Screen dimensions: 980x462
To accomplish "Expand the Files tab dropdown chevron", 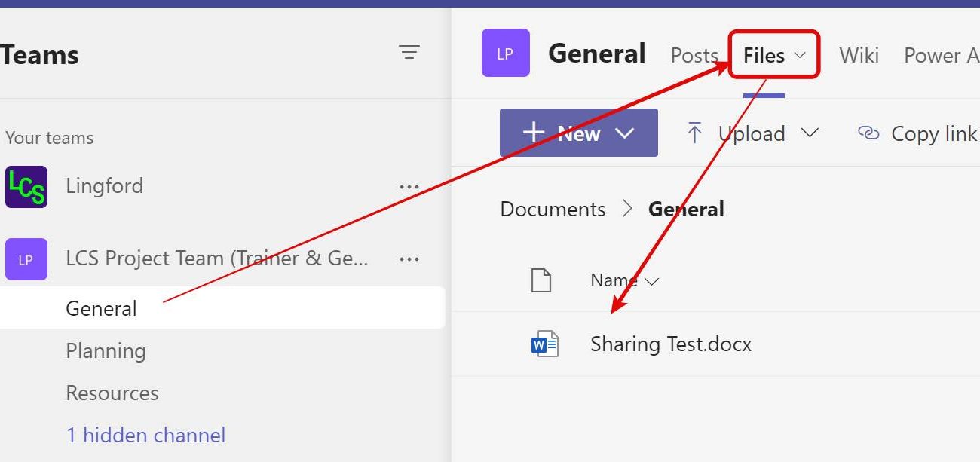I will tap(801, 55).
